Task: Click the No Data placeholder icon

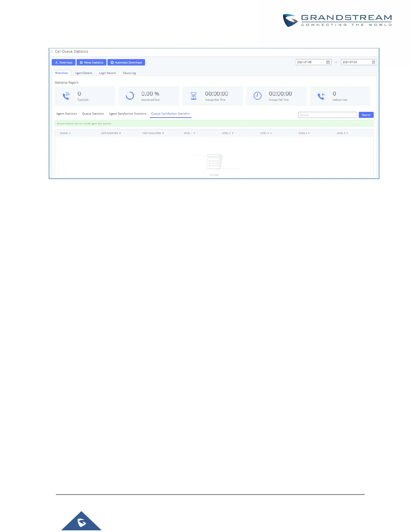Action: pyautogui.click(x=214, y=162)
